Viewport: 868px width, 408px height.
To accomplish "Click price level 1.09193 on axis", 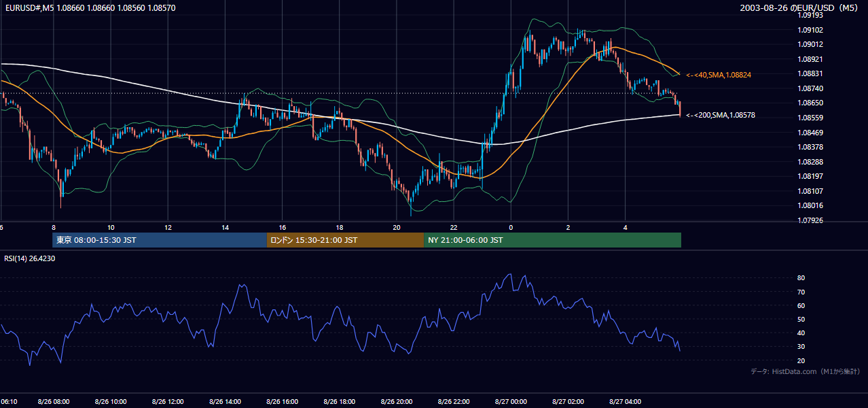I will (810, 15).
